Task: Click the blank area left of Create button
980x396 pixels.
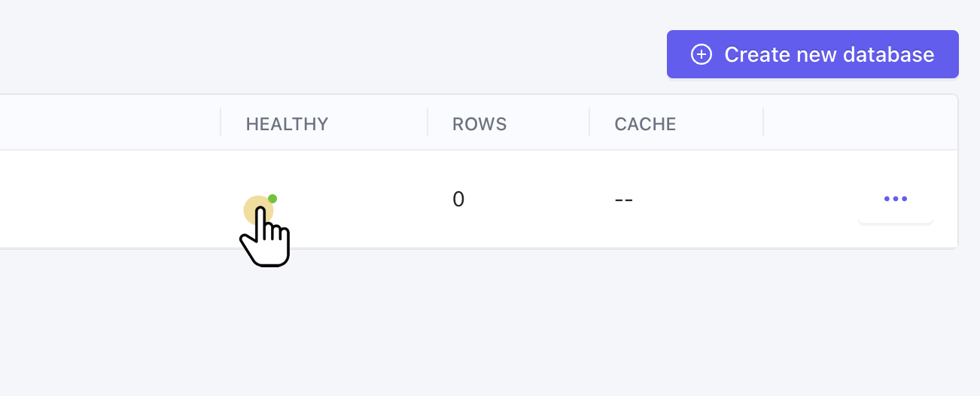Action: 376,54
